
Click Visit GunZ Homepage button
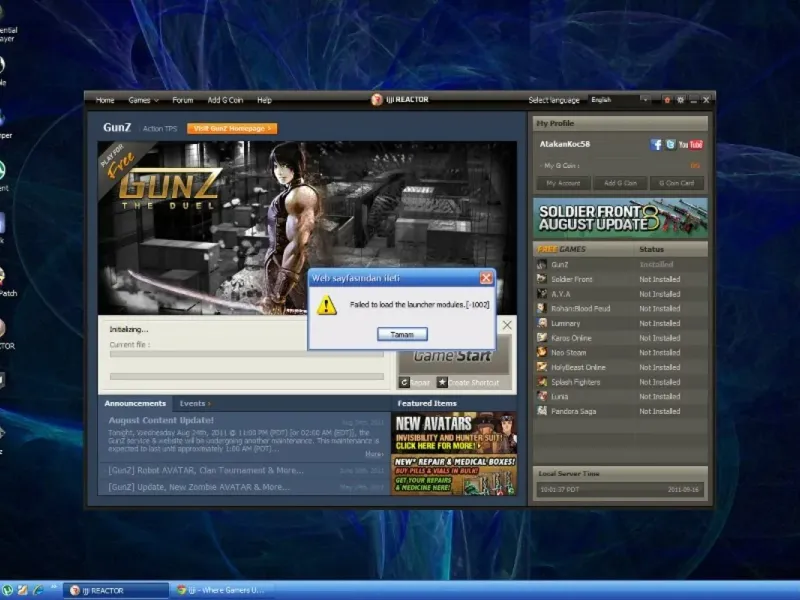232,129
